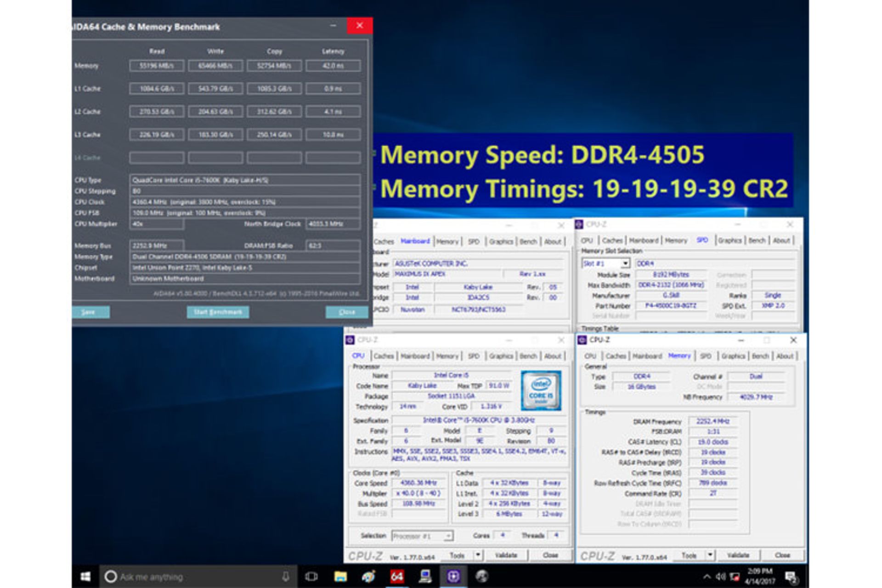Click the L3 Cache latency value 10.0 ns
Screen dimensions: 882x588
coord(333,135)
